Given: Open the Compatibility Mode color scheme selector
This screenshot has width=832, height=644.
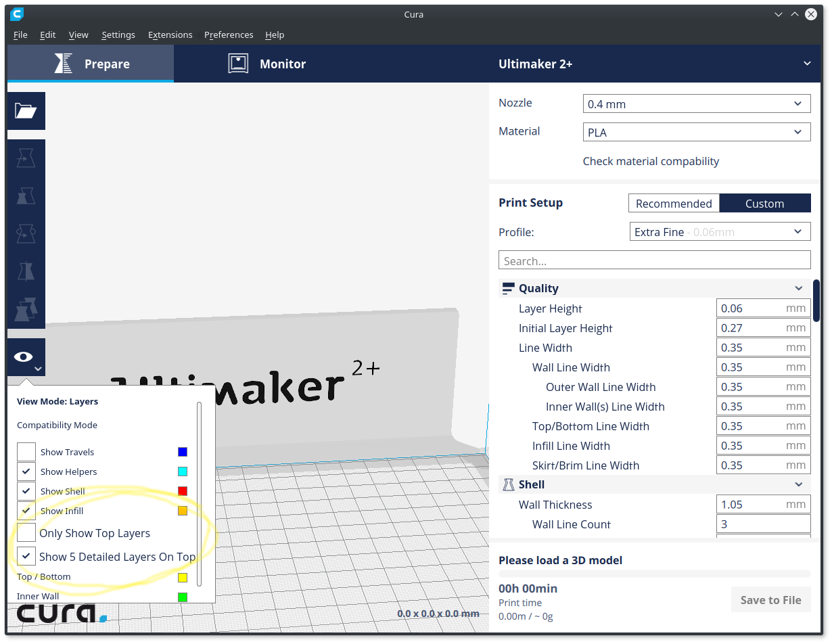Looking at the screenshot, I should 57,425.
